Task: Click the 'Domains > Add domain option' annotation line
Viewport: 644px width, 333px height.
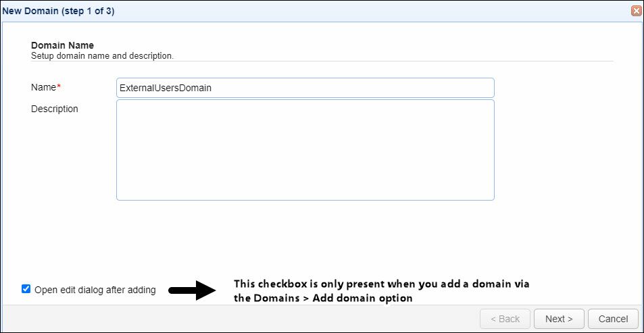Action: [323, 299]
